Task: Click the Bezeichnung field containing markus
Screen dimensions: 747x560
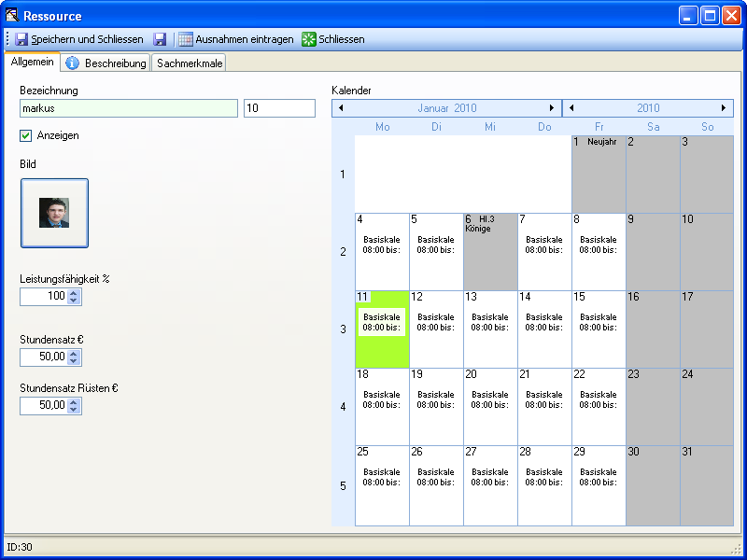Action: [129, 109]
